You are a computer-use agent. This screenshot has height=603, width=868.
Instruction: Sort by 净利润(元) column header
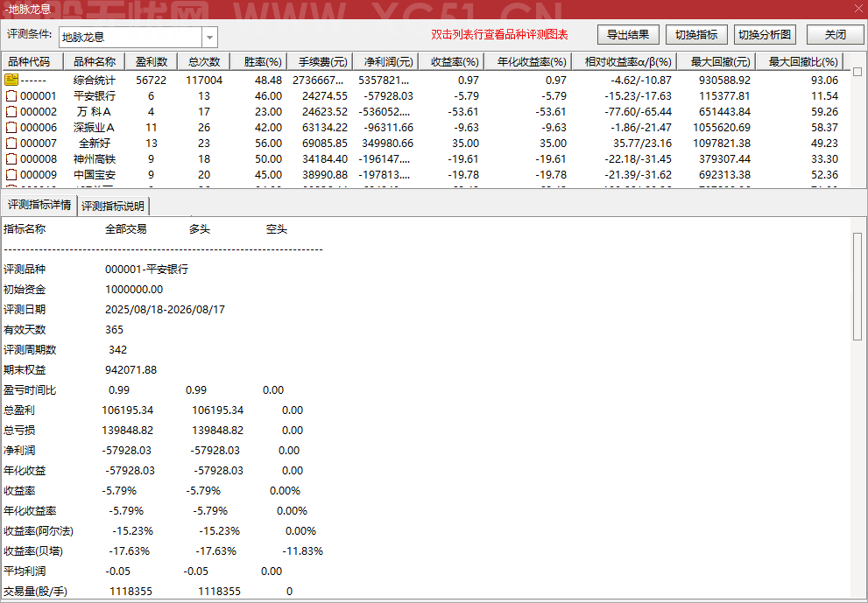pos(386,61)
